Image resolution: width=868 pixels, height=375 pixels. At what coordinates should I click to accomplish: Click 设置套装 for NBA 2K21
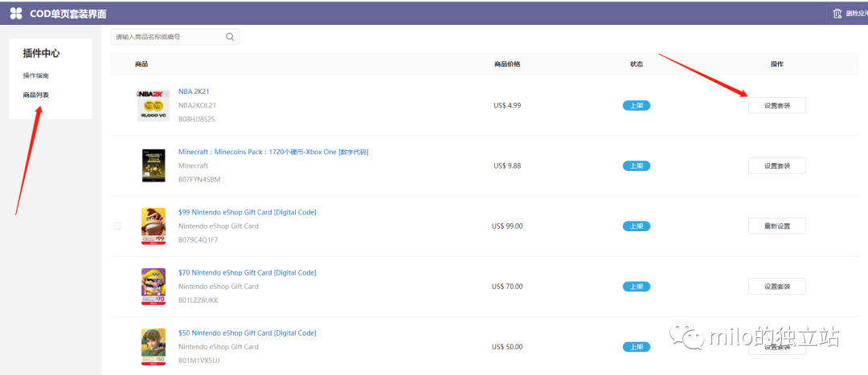coord(776,105)
